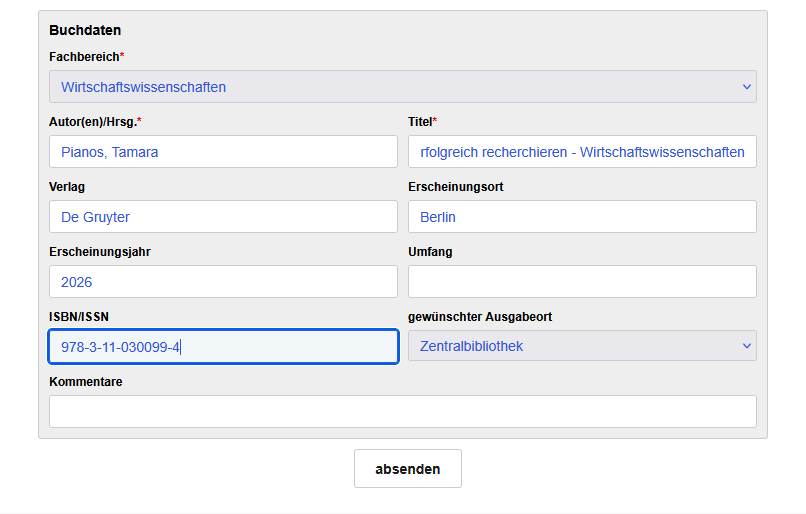Screen dimensions: 806x514
Task: Click the Verlag label
Action: (67, 187)
